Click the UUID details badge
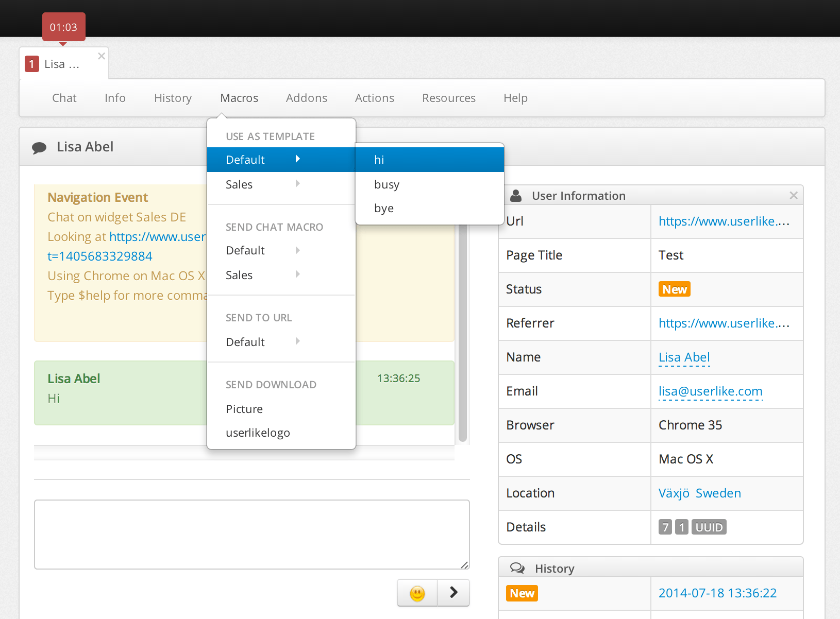 click(x=709, y=527)
